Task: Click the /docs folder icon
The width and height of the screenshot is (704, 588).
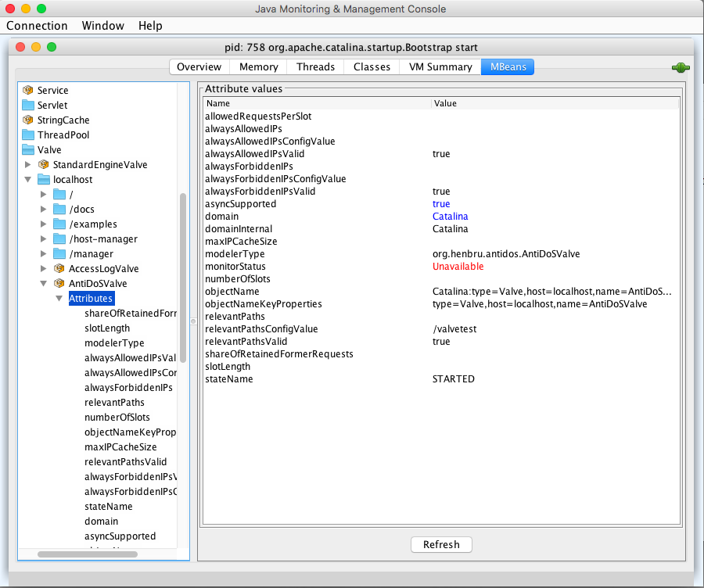Action: click(x=59, y=209)
